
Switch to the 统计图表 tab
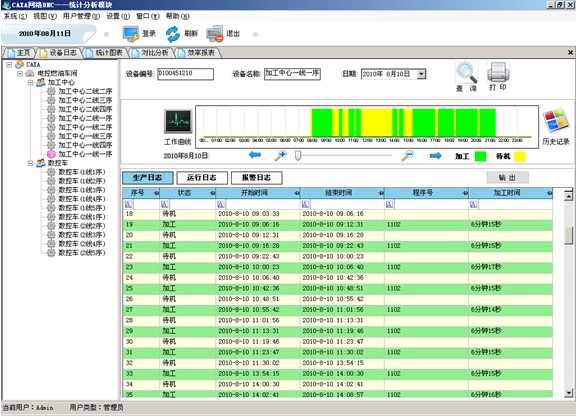(x=105, y=53)
